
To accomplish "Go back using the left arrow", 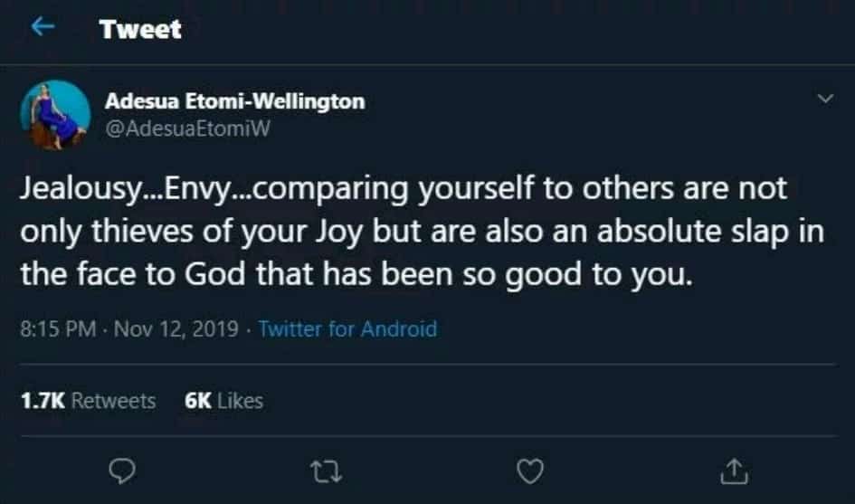I will point(42,29).
